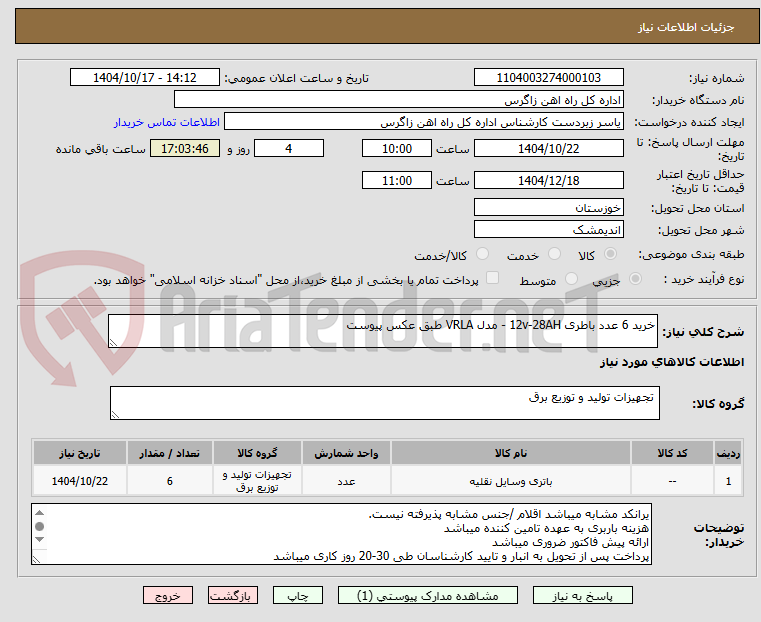This screenshot has width=761, height=622.
Task: Click the remaining time field 17:03:46
Action: [185, 148]
